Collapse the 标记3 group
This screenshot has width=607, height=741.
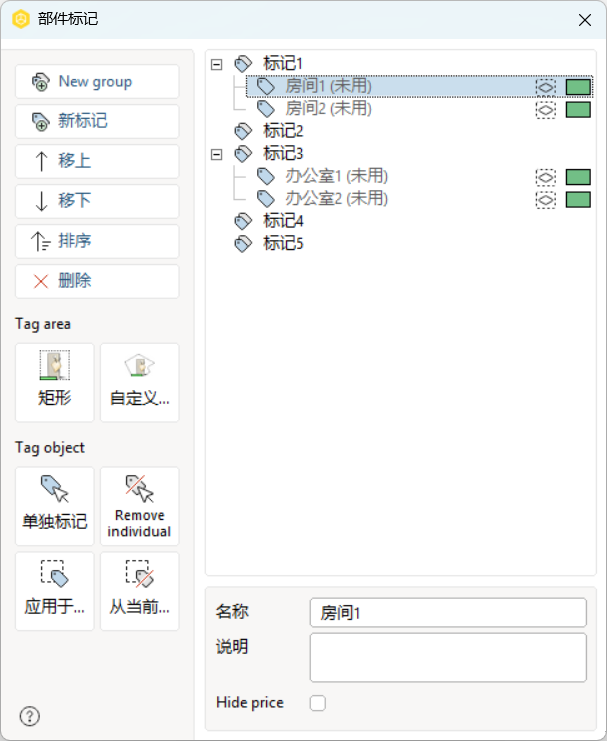[x=217, y=155]
